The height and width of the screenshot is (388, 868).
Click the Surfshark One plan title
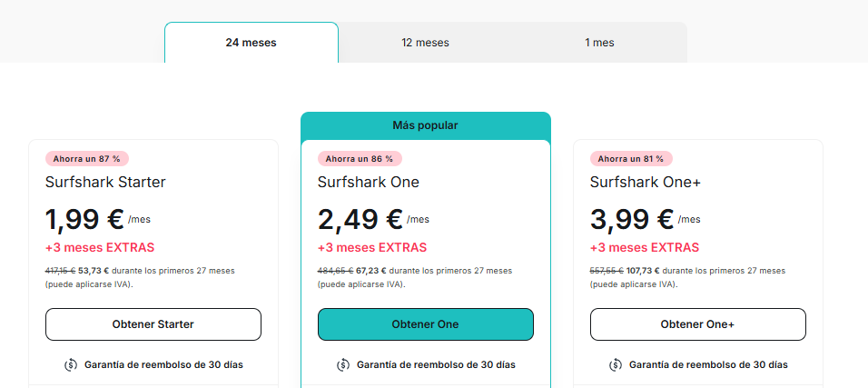pyautogui.click(x=368, y=182)
